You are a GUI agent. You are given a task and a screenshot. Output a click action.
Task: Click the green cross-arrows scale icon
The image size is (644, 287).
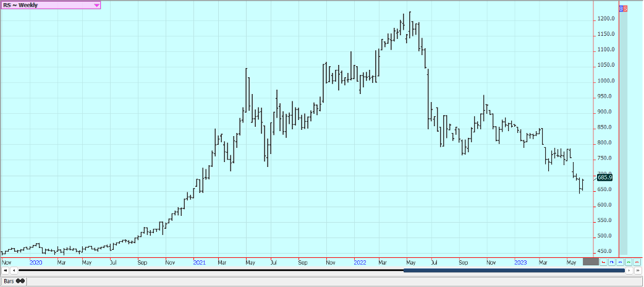(x=629, y=262)
